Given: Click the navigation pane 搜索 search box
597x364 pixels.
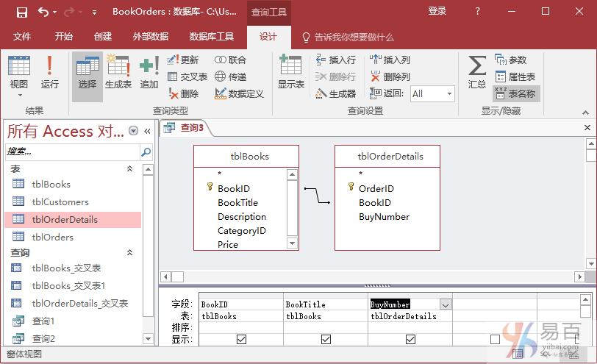Looking at the screenshot, I should [x=71, y=151].
